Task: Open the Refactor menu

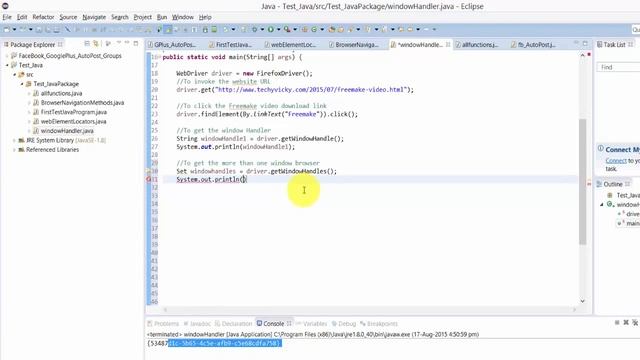Action: point(43,17)
